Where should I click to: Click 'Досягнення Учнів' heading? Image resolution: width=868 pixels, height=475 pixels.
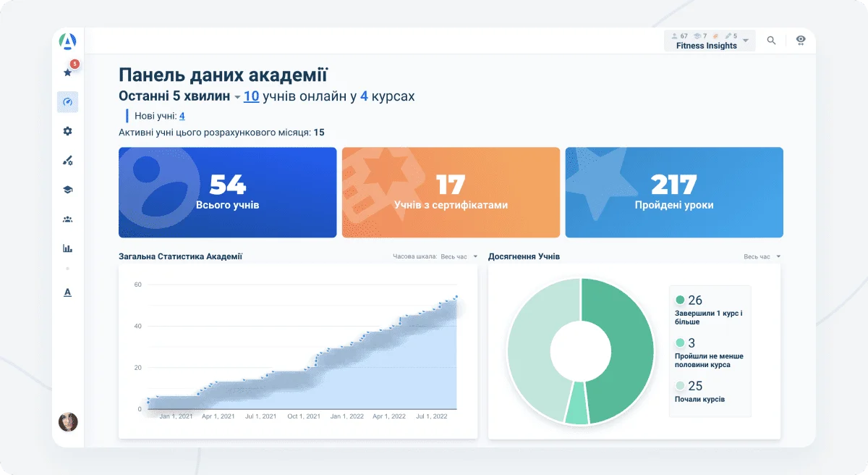tap(524, 256)
